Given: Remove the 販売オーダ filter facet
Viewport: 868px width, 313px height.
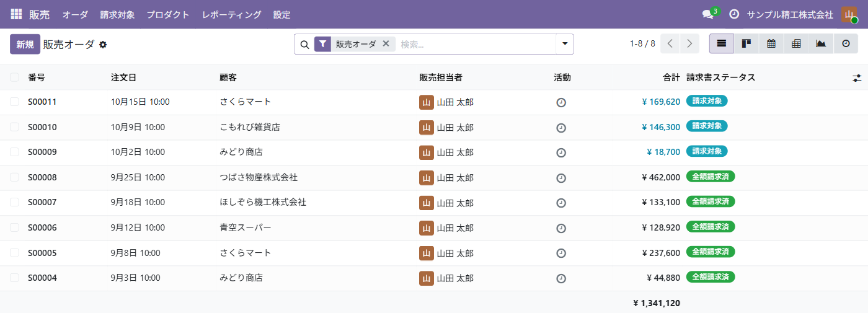Looking at the screenshot, I should [x=386, y=44].
